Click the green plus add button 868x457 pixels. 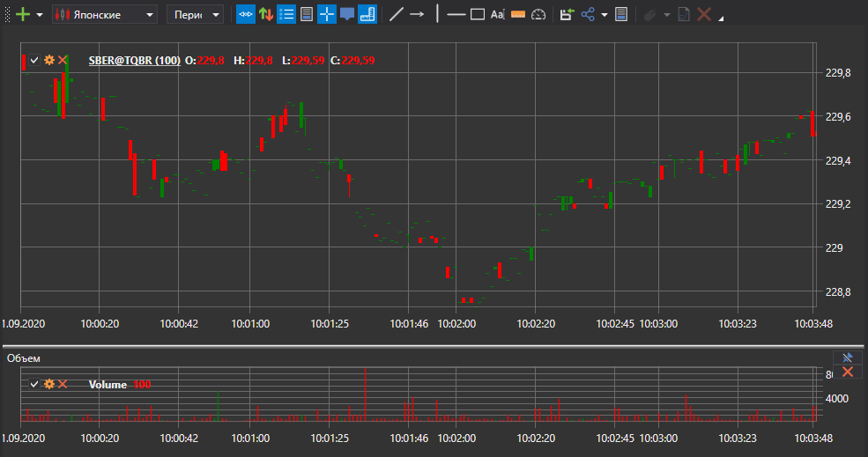(23, 14)
